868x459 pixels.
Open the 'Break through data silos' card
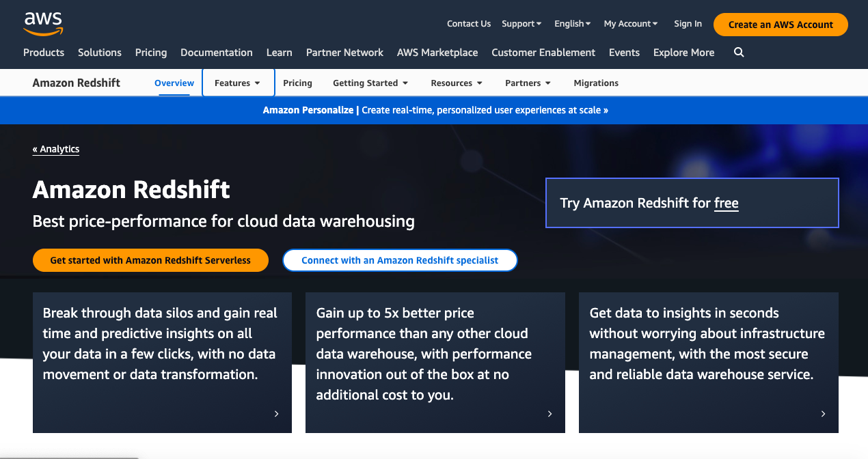162,363
